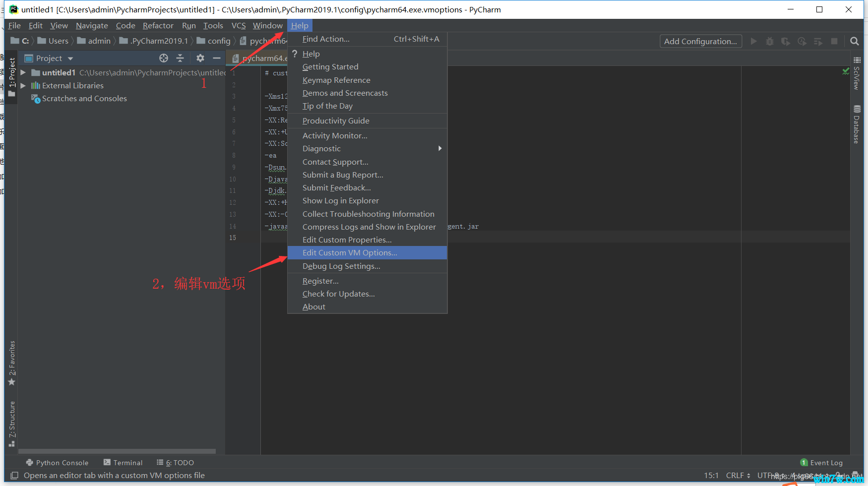868x486 pixels.
Task: Open the Terminal tool window
Action: click(x=123, y=462)
